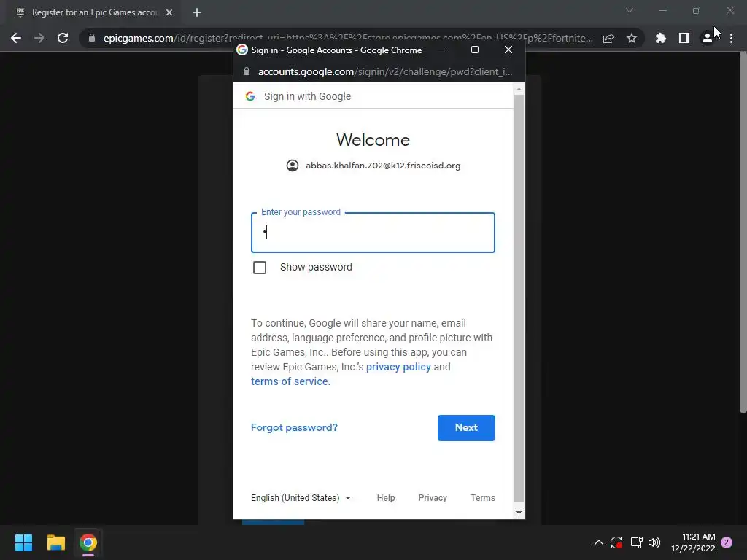
Task: Open a new tab with the plus button
Action: pyautogui.click(x=197, y=12)
